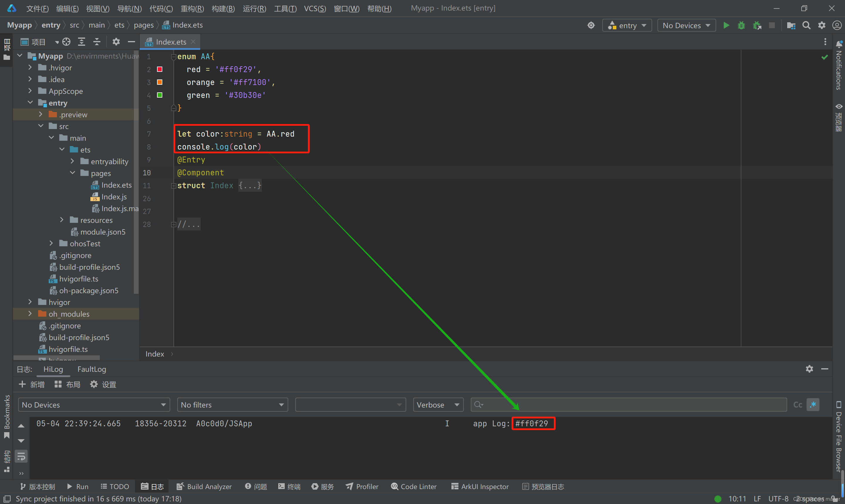Open the search everywhere magnifier icon
This screenshot has height=504, width=845.
tap(806, 26)
